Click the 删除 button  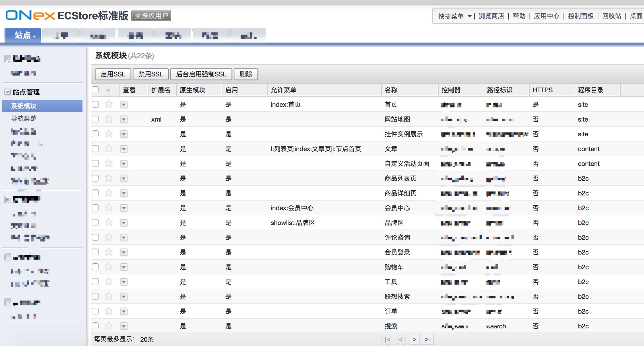pos(246,74)
